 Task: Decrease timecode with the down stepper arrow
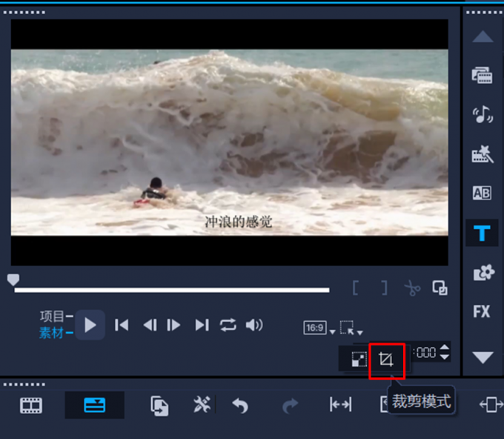tap(445, 357)
